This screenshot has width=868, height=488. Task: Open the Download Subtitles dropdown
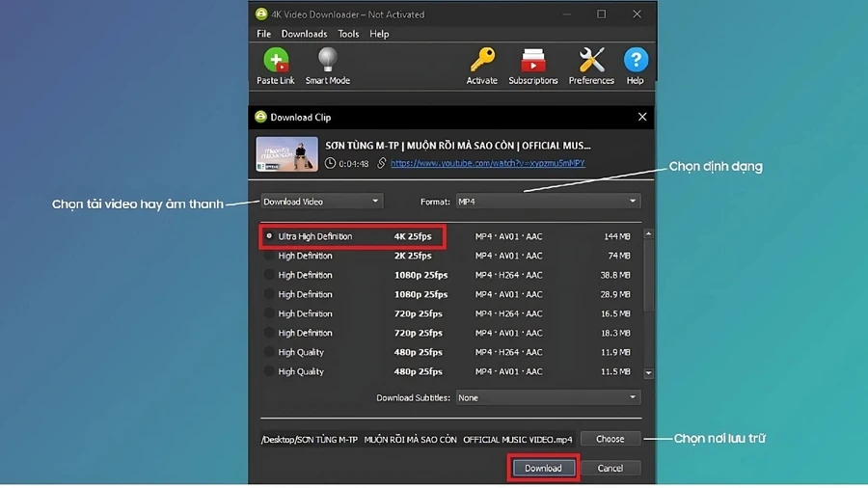(x=548, y=397)
